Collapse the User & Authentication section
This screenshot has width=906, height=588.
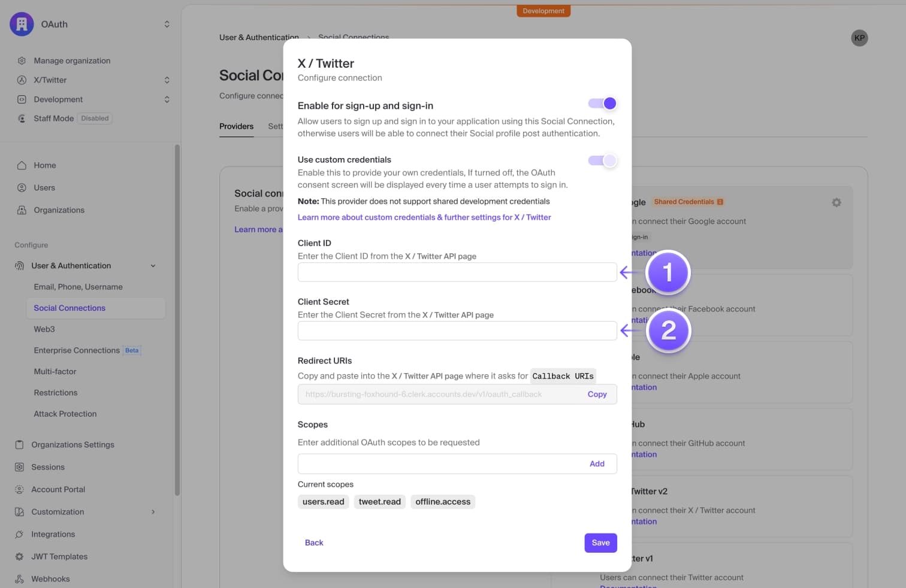pos(153,265)
